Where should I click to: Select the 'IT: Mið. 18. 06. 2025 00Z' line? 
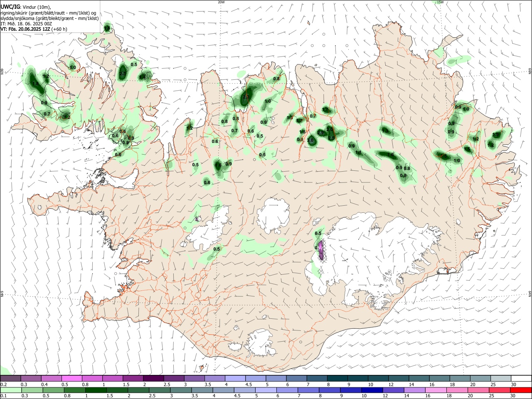(x=26, y=24)
